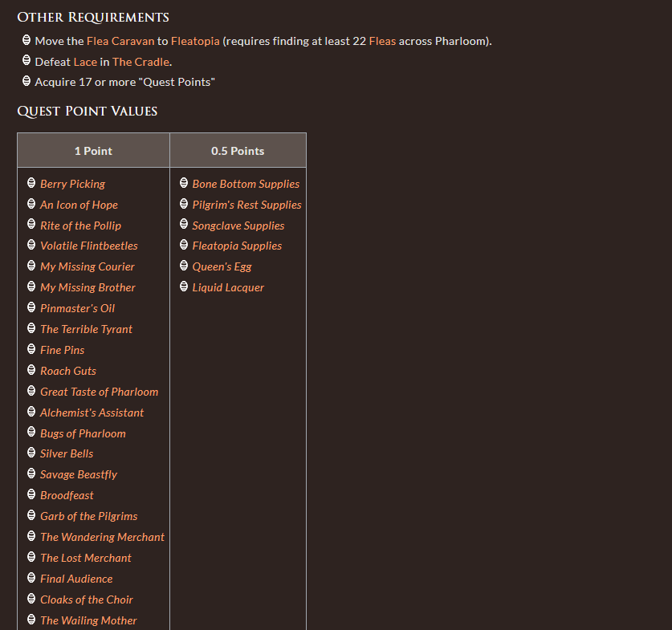
Task: Go to Rite of the Pollip
Action: click(x=80, y=226)
